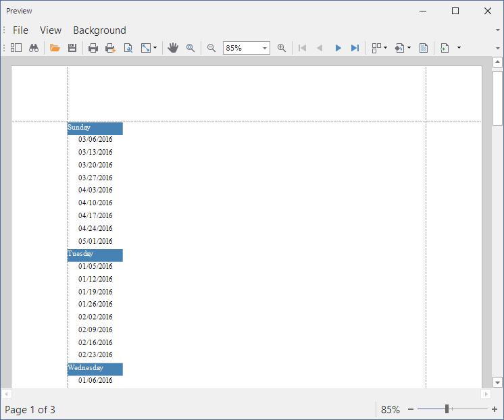Click the Watermark icon
504x420 pixels.
coord(424,48)
